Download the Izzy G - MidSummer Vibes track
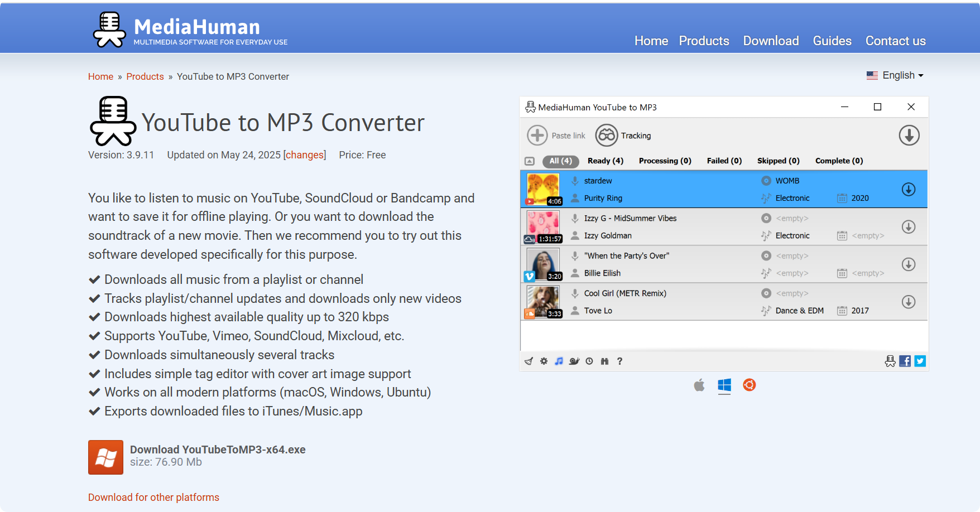The image size is (980, 512). pyautogui.click(x=909, y=227)
